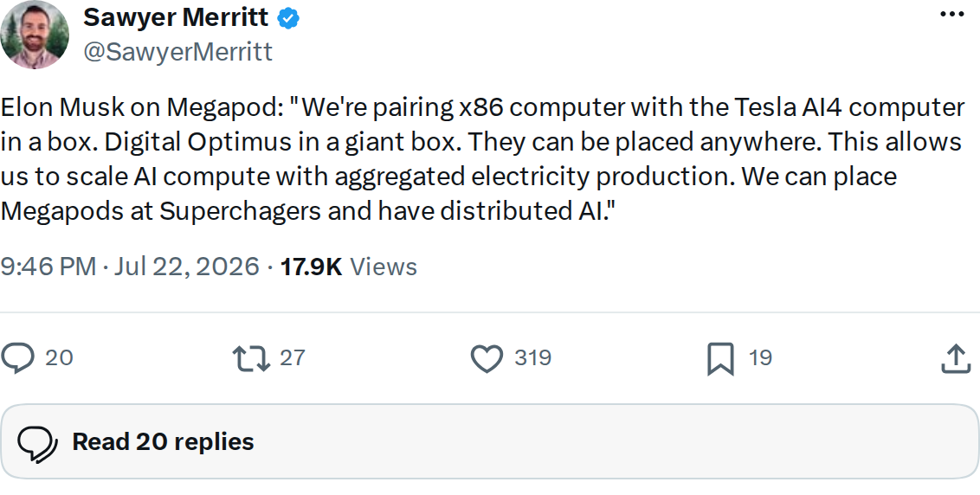The width and height of the screenshot is (980, 495).
Task: Click the repost arrows icon
Action: pyautogui.click(x=251, y=359)
